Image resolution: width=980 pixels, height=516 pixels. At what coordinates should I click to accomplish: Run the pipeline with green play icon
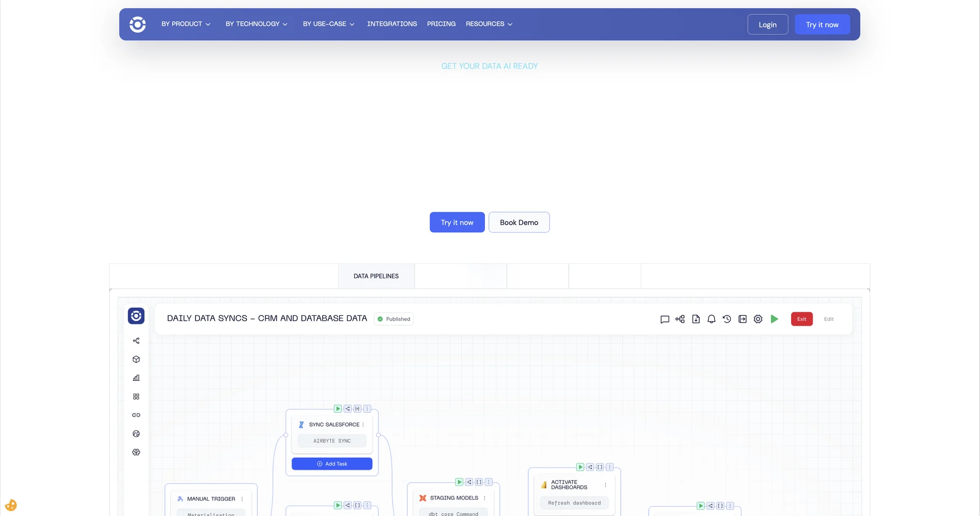point(774,319)
